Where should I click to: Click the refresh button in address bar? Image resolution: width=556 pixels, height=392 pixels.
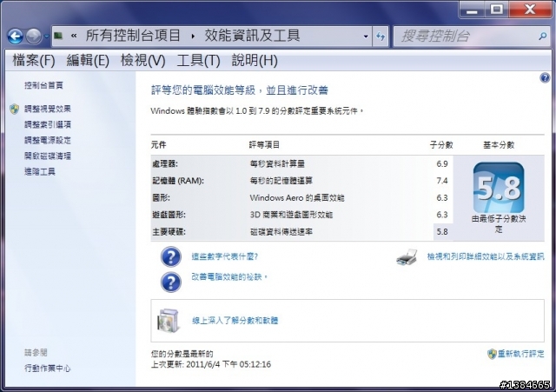point(381,37)
